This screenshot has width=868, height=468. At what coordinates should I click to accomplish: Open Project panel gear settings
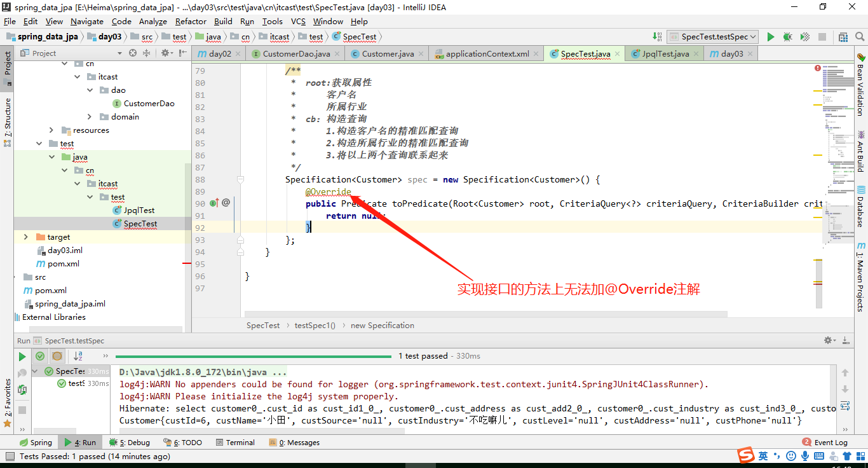pos(165,53)
